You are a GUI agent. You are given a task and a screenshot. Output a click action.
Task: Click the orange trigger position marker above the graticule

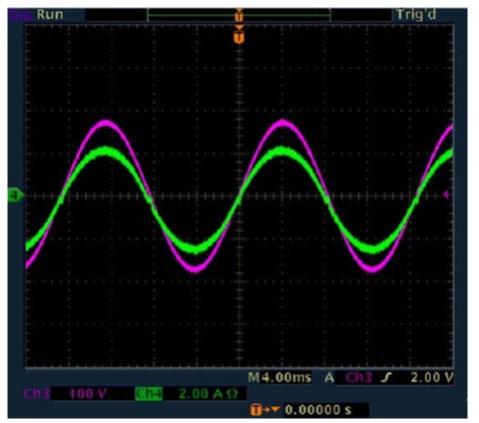pos(239,36)
